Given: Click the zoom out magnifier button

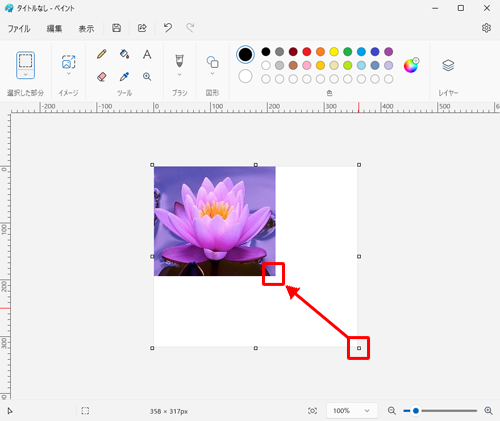Looking at the screenshot, I should [x=392, y=411].
